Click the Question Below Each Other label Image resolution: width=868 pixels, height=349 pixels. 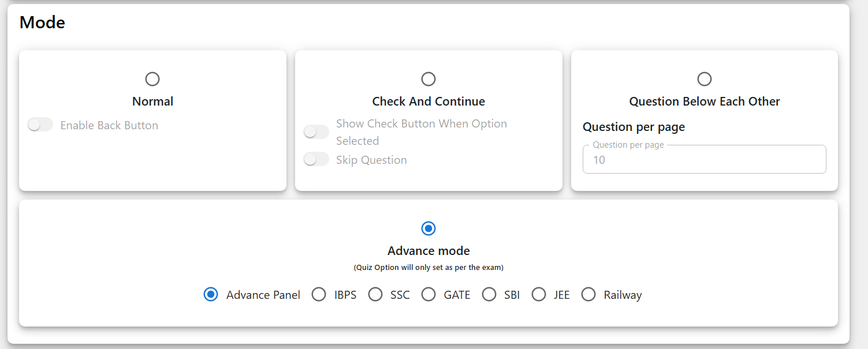point(705,102)
